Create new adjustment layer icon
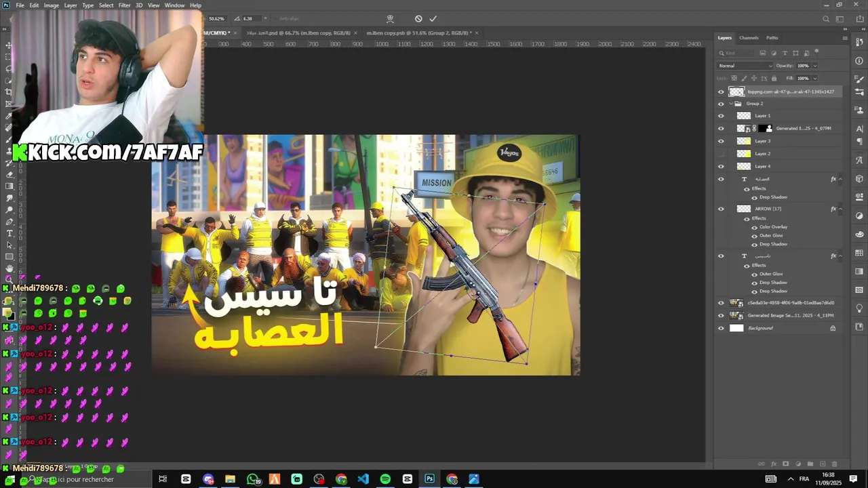The width and height of the screenshot is (868, 488). [x=798, y=464]
